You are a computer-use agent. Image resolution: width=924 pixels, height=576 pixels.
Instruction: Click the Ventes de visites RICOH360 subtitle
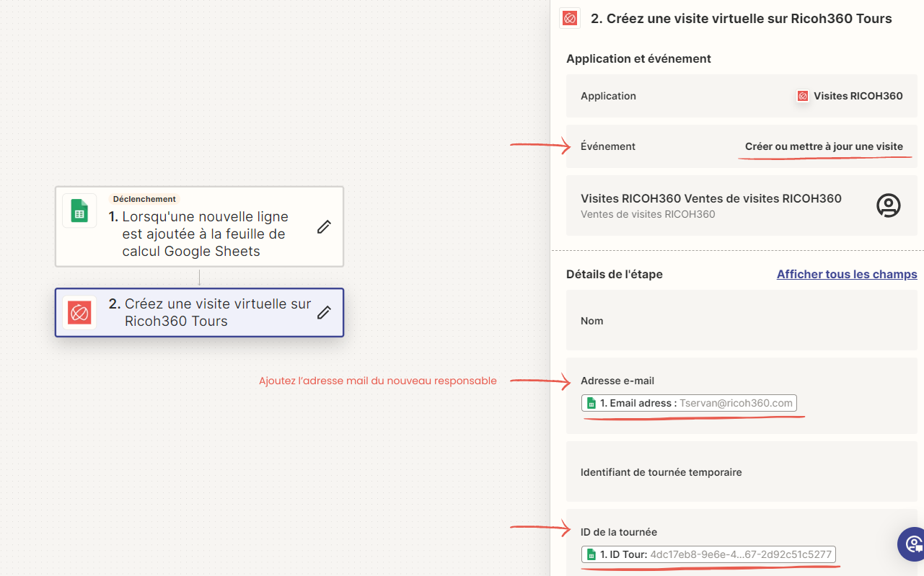pyautogui.click(x=648, y=214)
